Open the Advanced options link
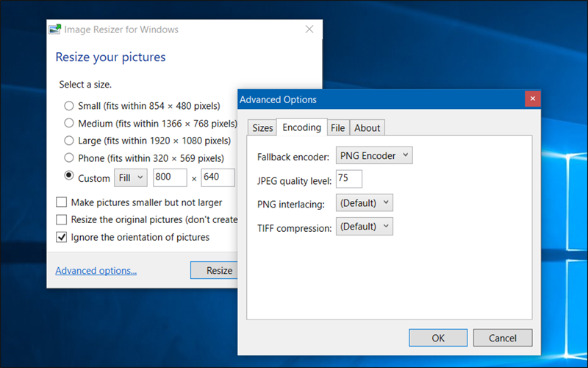588x368 pixels. click(x=96, y=270)
